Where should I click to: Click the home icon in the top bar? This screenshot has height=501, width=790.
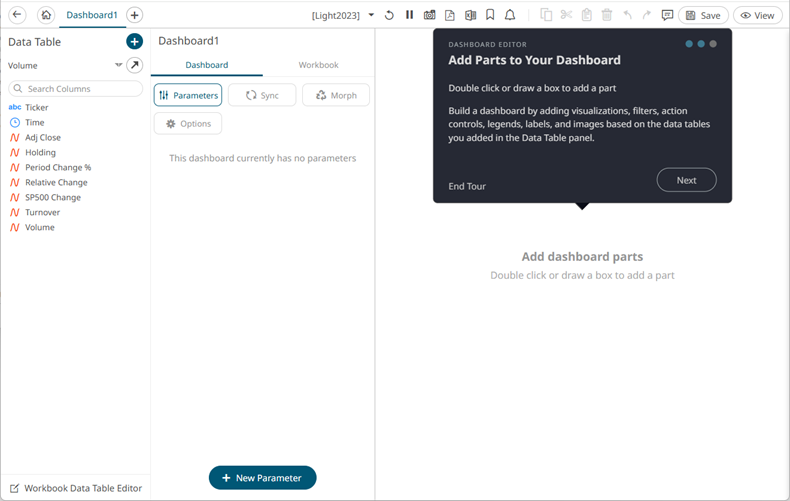pyautogui.click(x=45, y=15)
